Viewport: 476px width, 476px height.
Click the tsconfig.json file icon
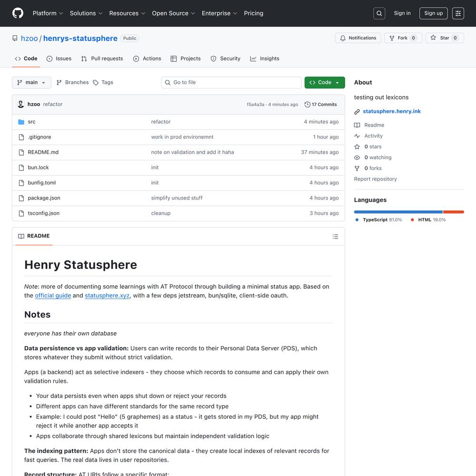21,213
